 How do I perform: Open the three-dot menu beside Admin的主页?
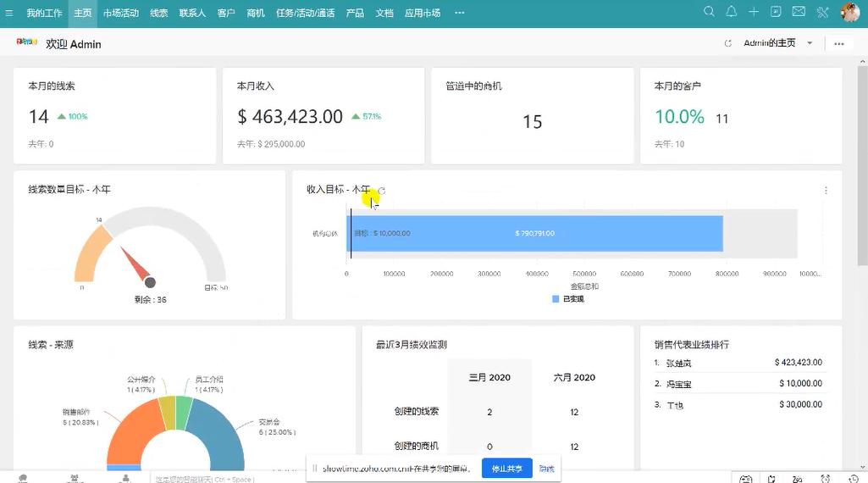[838, 43]
